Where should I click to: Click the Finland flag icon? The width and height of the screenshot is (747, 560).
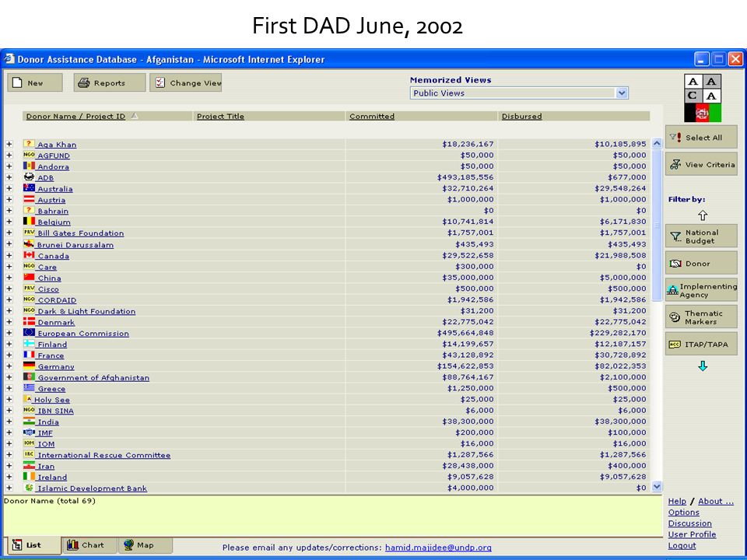(x=29, y=343)
